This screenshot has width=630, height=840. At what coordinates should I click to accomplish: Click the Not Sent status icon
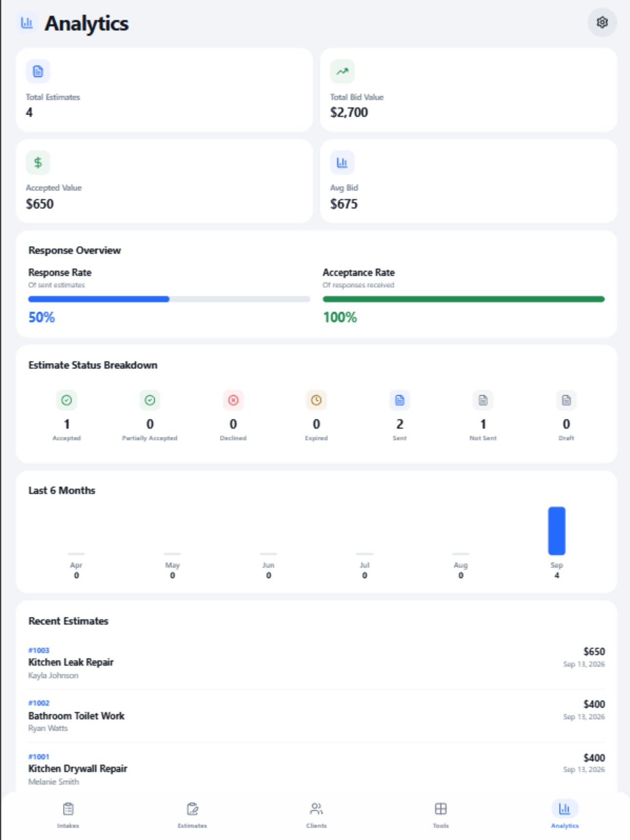coord(483,400)
